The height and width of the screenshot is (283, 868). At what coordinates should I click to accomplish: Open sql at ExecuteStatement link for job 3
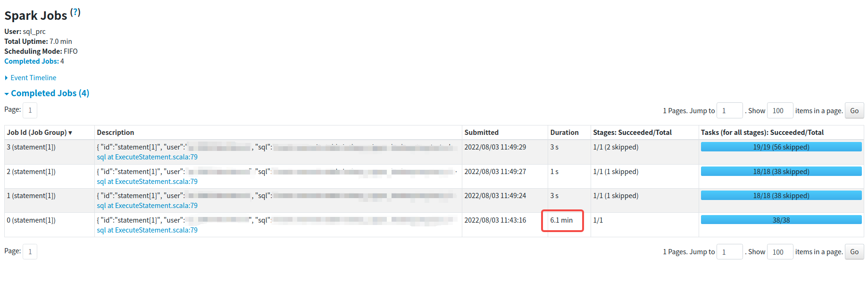[x=147, y=157]
